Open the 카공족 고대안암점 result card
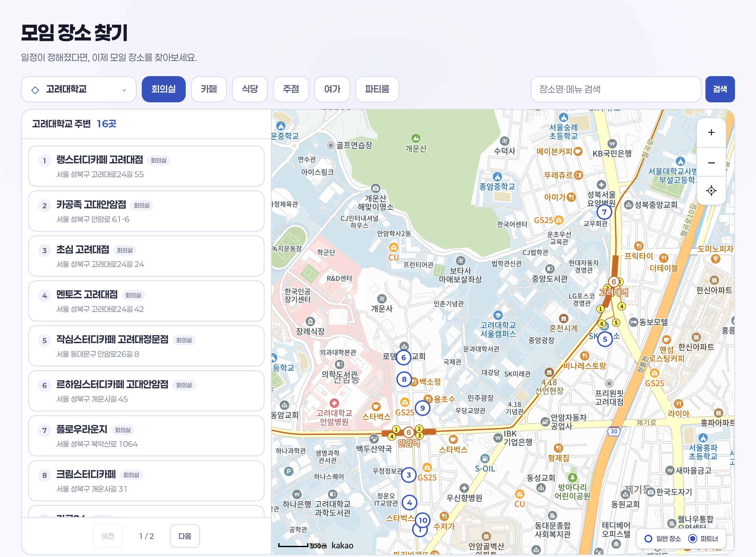 tap(146, 211)
